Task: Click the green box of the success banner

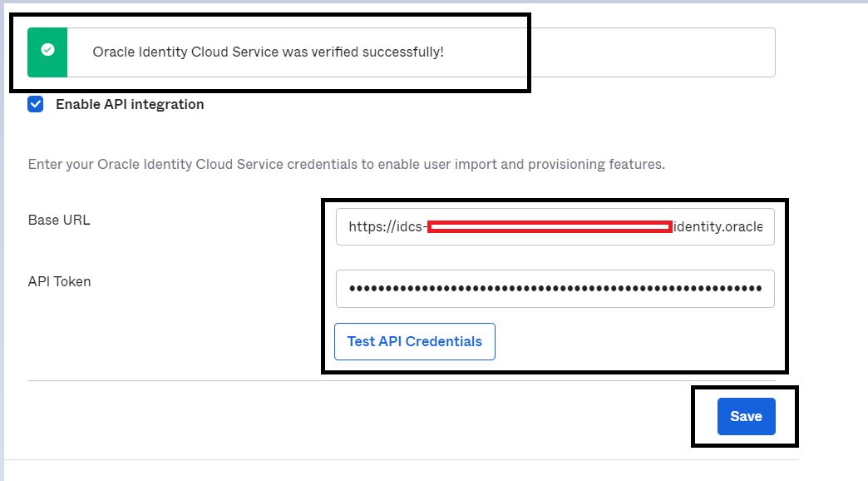Action: click(x=47, y=52)
